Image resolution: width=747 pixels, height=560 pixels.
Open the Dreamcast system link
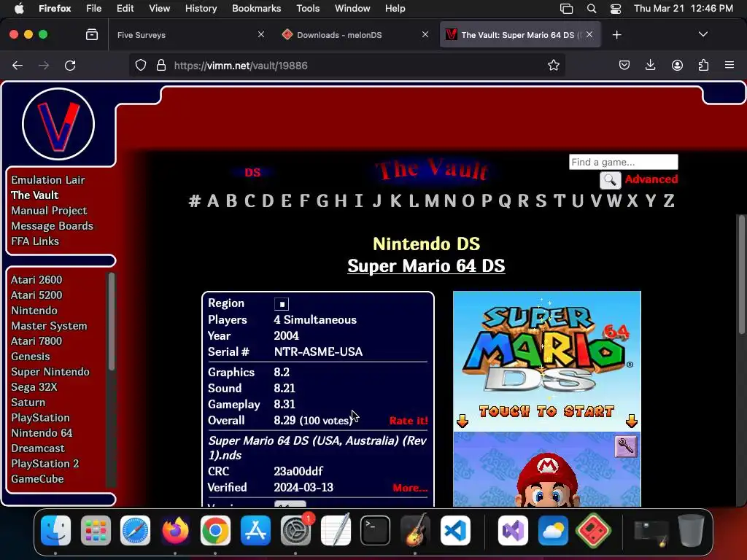[38, 448]
